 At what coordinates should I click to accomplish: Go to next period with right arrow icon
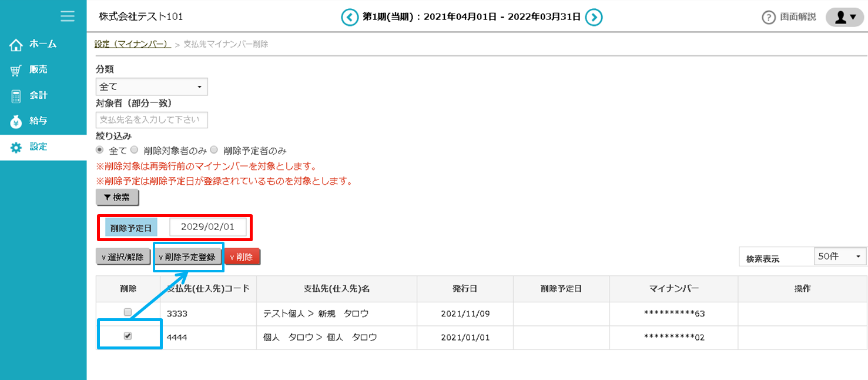pos(594,16)
